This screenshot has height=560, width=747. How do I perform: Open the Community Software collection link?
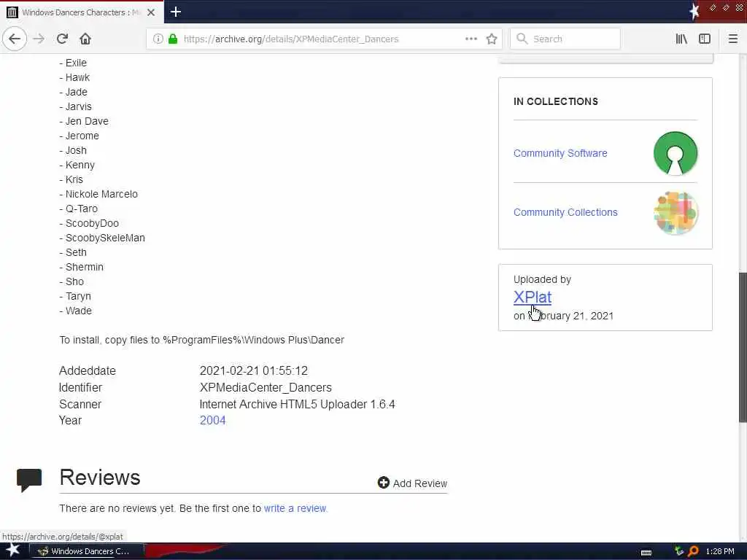[x=560, y=153]
